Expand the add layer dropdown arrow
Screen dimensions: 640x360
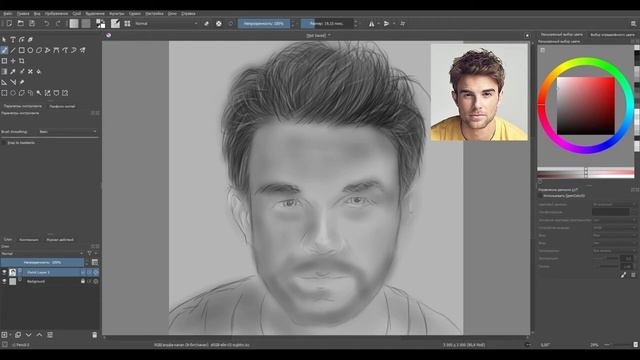click(x=10, y=335)
